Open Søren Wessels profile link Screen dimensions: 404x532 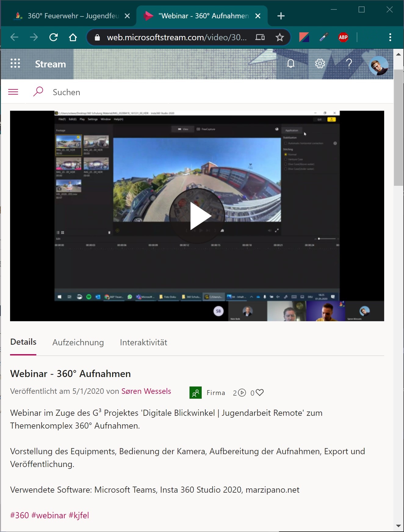146,391
